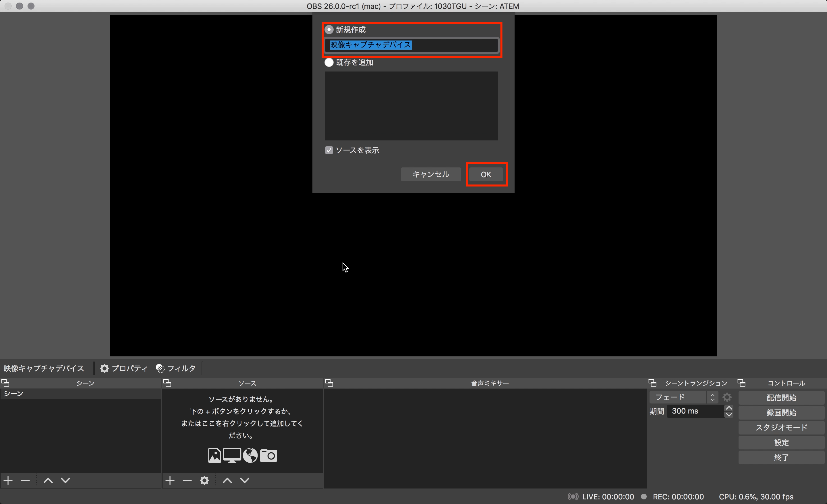Open the フェード transition dropdown
The height and width of the screenshot is (504, 827).
pyautogui.click(x=683, y=397)
